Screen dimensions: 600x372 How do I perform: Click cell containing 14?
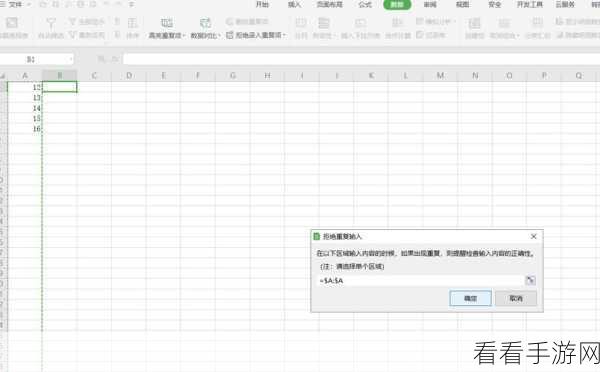[x=24, y=108]
